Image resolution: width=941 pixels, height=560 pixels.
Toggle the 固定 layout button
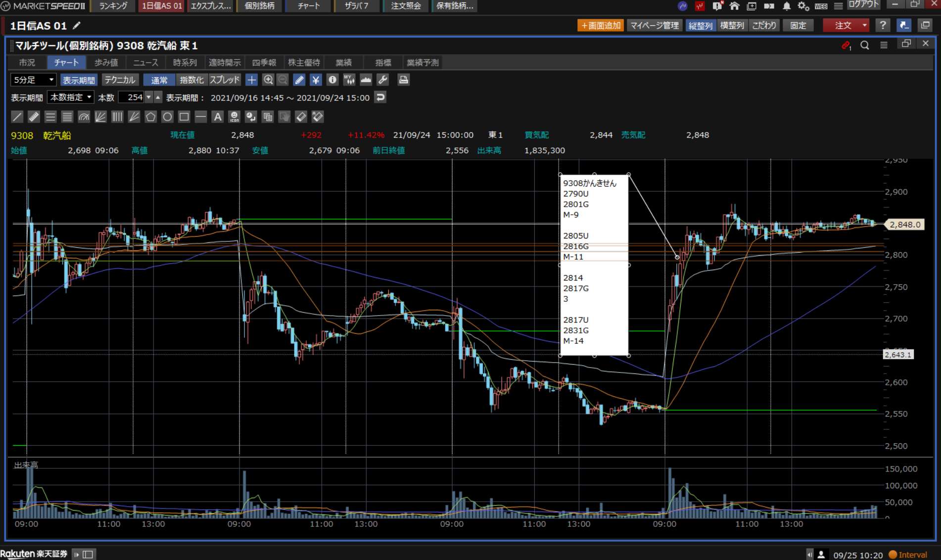point(798,25)
